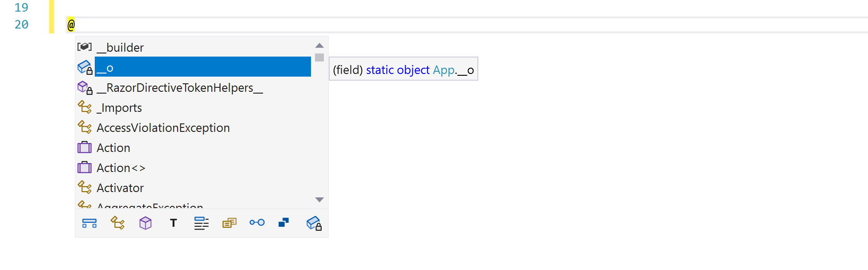Click the scroll-up arrow of the completion list
The image size is (868, 270).
(x=319, y=45)
